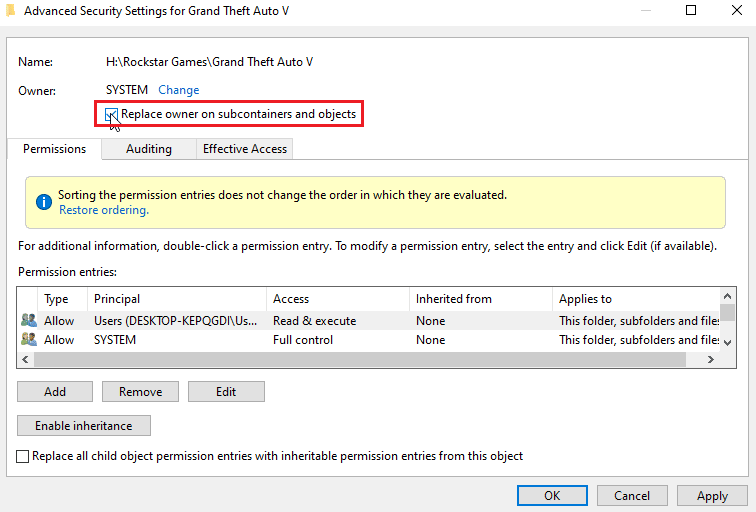Screen dimensions: 756x512
Task: Click the permission list's scroll-down arrow
Action: pos(727,342)
